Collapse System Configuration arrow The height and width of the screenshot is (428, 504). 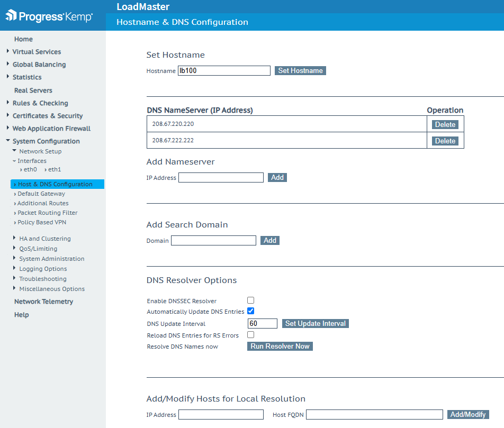[8, 140]
